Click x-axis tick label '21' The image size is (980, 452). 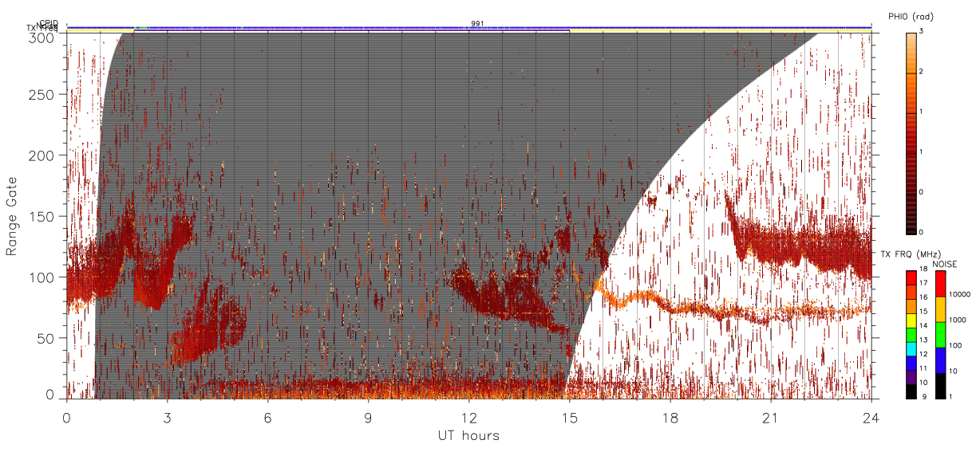pos(770,417)
